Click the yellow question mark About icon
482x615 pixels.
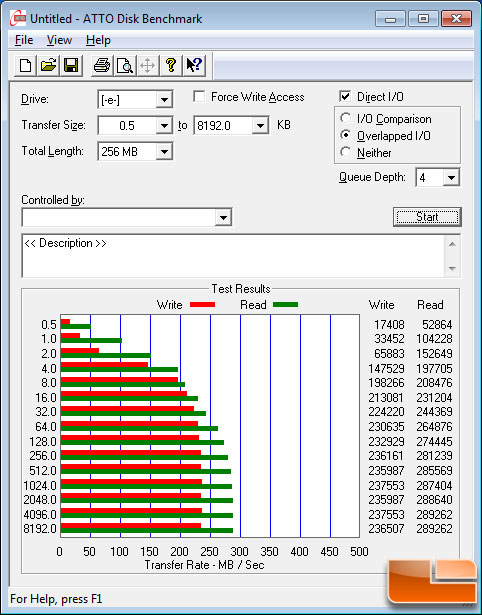point(171,65)
